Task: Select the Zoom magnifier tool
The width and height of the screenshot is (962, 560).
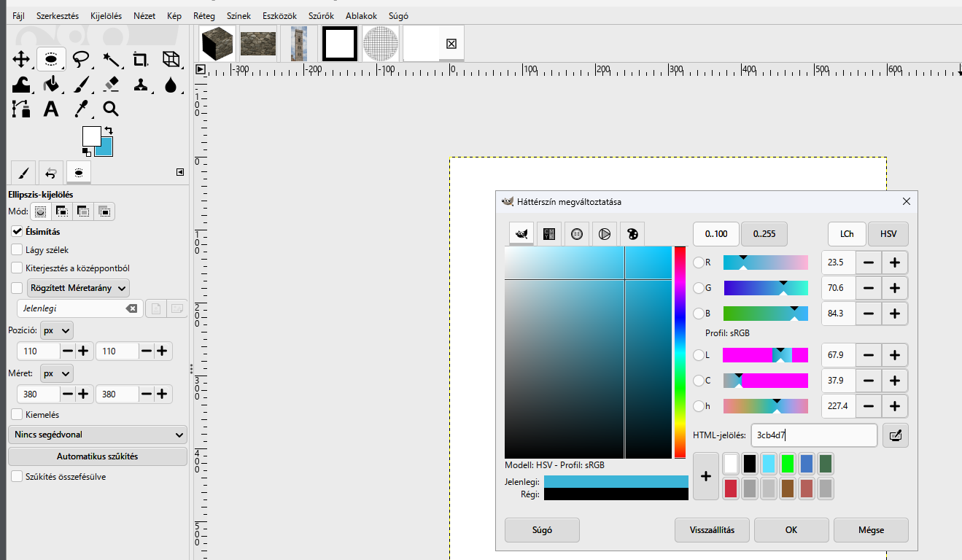Action: [x=111, y=109]
